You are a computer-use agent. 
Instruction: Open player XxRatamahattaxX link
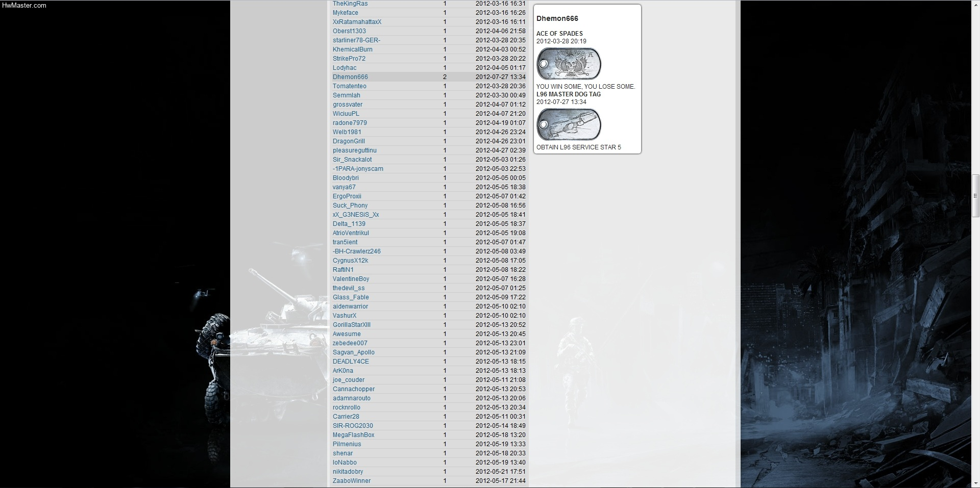tap(357, 22)
